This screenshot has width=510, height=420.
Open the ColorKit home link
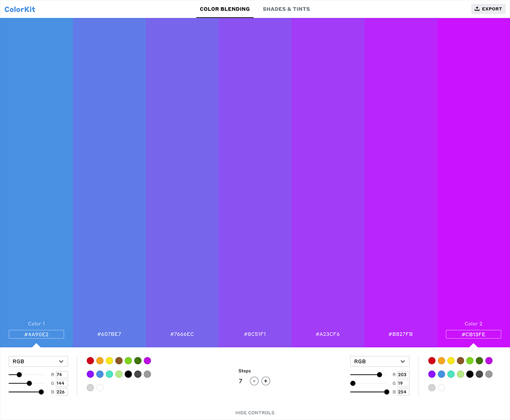[20, 9]
